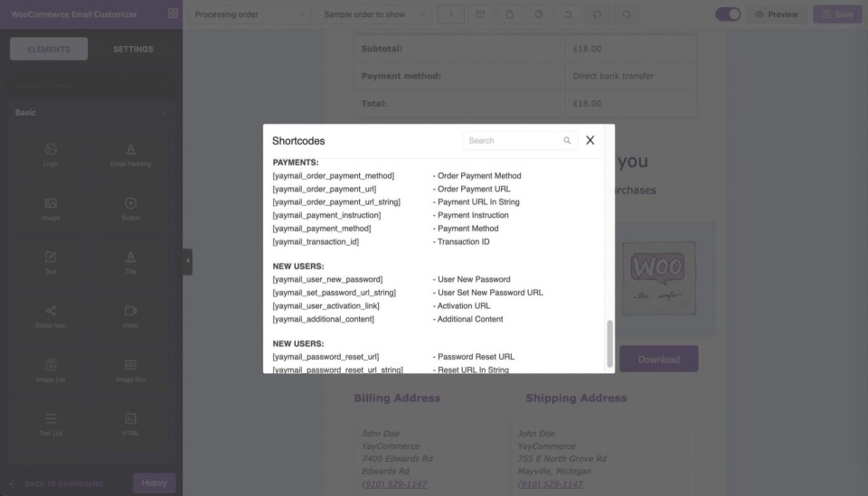Click the Preview button

(x=777, y=14)
